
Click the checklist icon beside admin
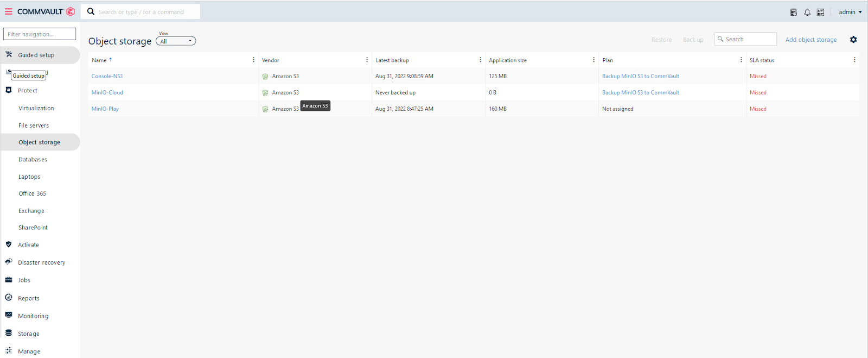click(x=820, y=12)
